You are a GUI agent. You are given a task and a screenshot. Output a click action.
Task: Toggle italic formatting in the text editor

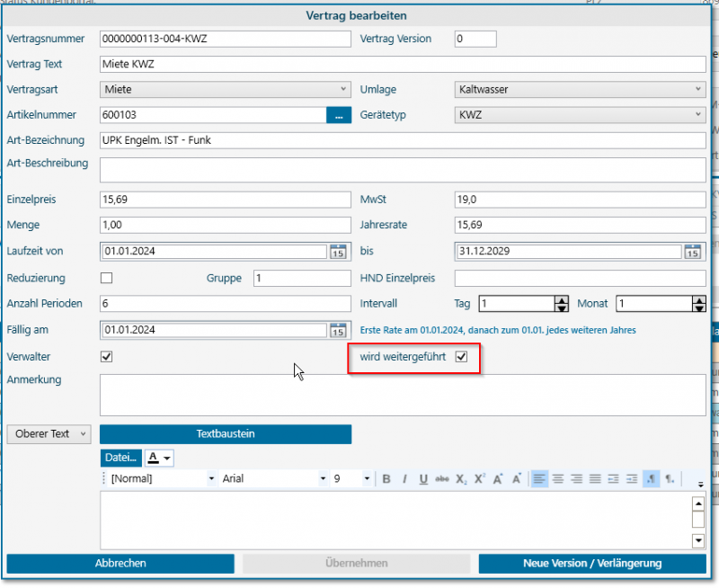(404, 479)
